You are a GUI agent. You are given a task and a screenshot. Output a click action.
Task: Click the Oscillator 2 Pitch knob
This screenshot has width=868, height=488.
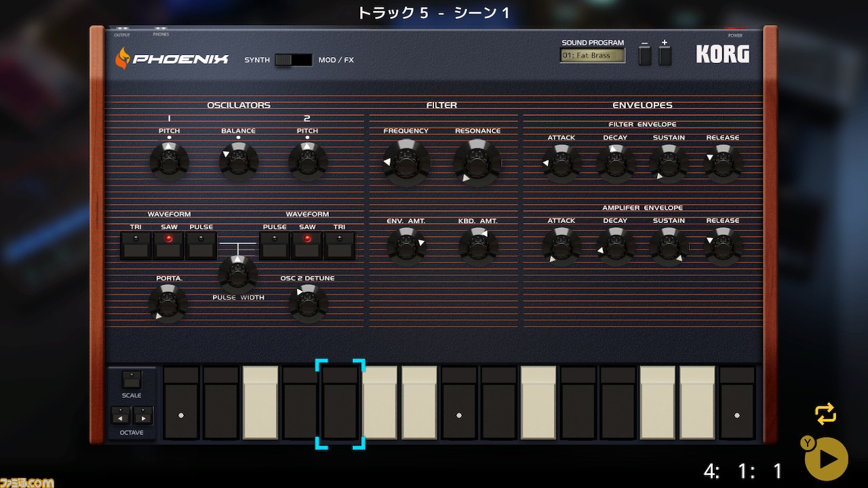click(308, 161)
